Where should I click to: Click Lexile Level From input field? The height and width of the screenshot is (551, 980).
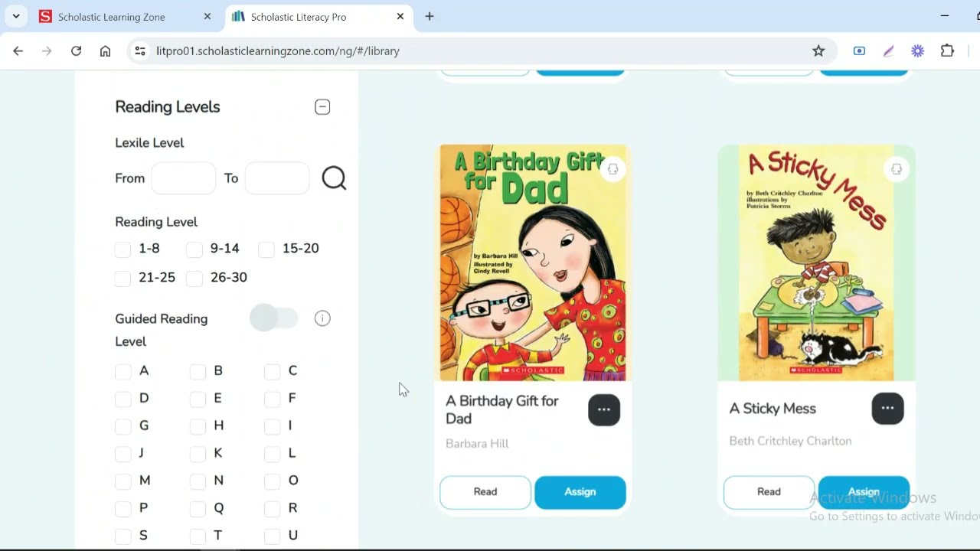click(184, 178)
